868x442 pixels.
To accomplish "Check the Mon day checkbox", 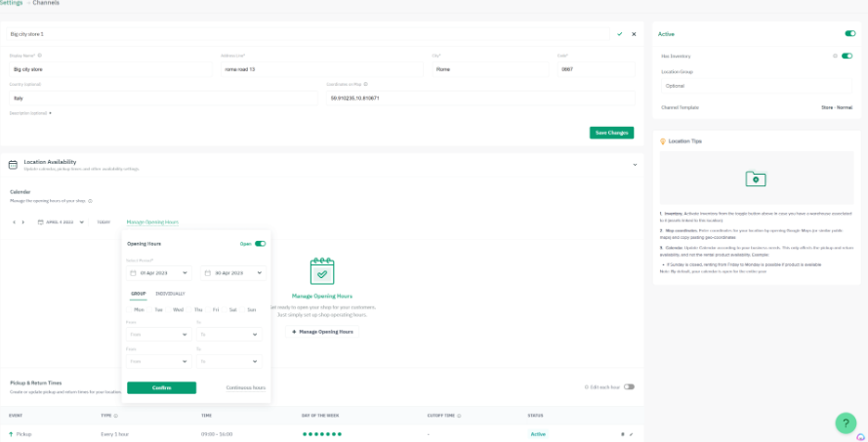I will [x=129, y=309].
